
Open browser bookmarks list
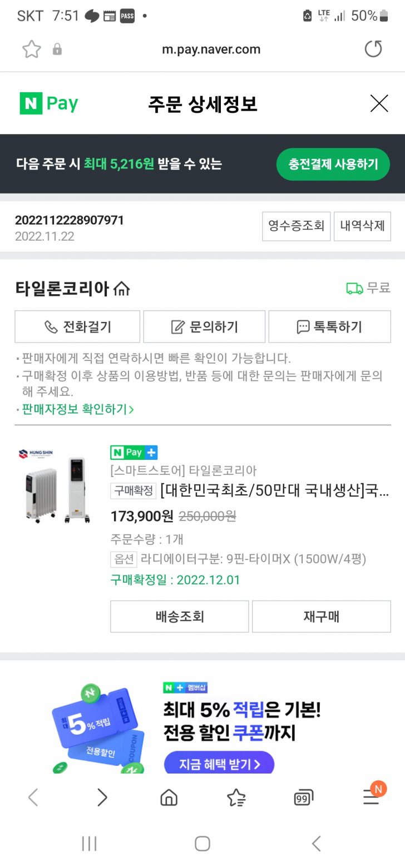coord(236,798)
